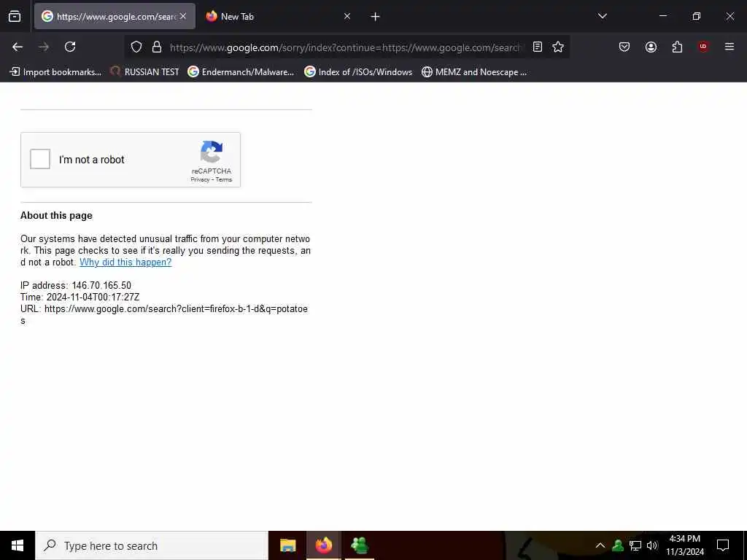Show site security padlock info
Image resolution: width=747 pixels, height=560 pixels.
coord(157,47)
